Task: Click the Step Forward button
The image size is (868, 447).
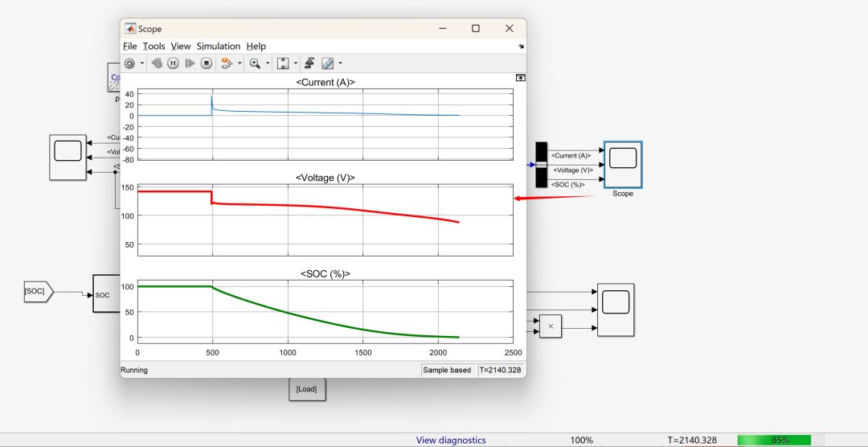Action: pyautogui.click(x=190, y=63)
